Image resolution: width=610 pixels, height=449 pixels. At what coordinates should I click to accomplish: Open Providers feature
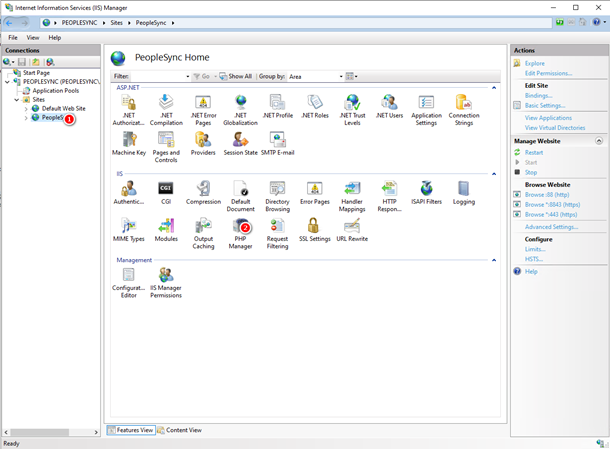pyautogui.click(x=203, y=144)
